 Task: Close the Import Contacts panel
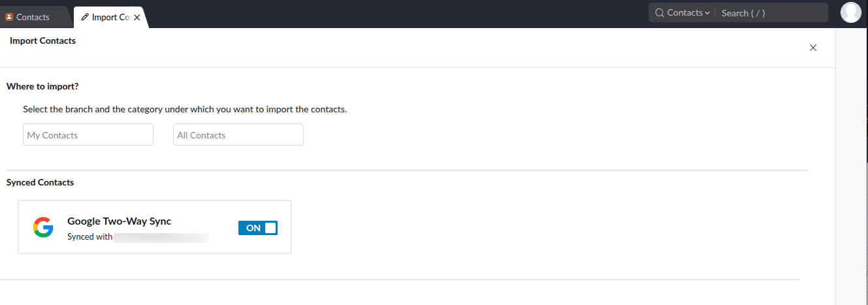[813, 48]
